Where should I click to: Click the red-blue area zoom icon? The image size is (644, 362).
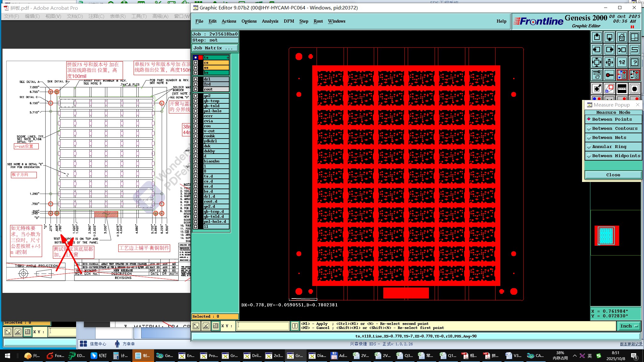(609, 89)
